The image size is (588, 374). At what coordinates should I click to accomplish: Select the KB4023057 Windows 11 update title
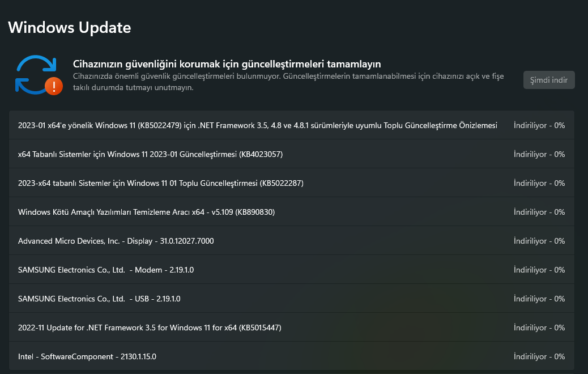150,154
